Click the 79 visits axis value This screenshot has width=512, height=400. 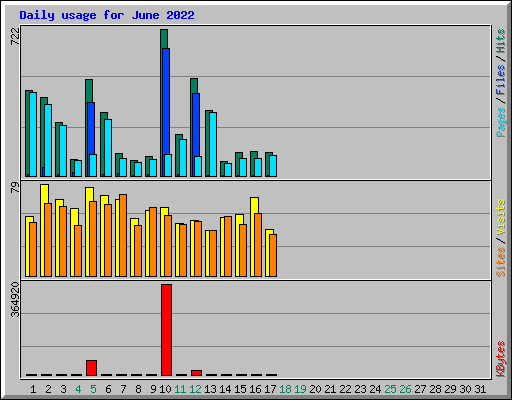(15, 188)
